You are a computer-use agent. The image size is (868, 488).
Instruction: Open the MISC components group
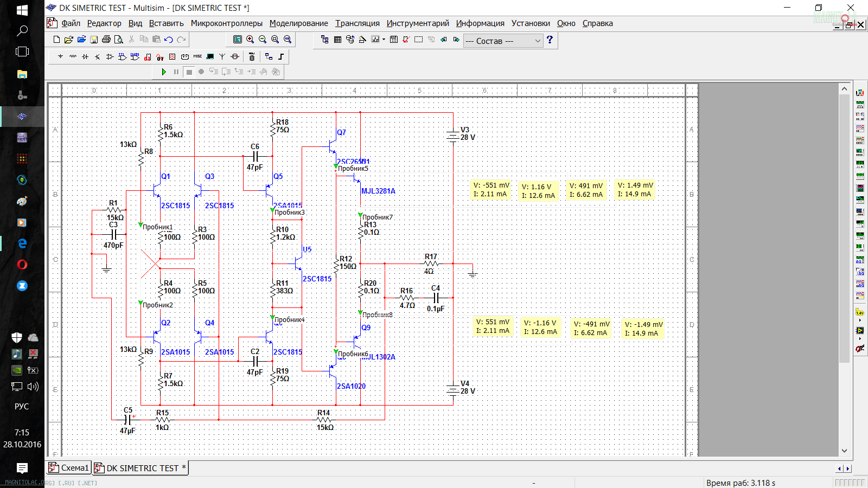pyautogui.click(x=197, y=56)
